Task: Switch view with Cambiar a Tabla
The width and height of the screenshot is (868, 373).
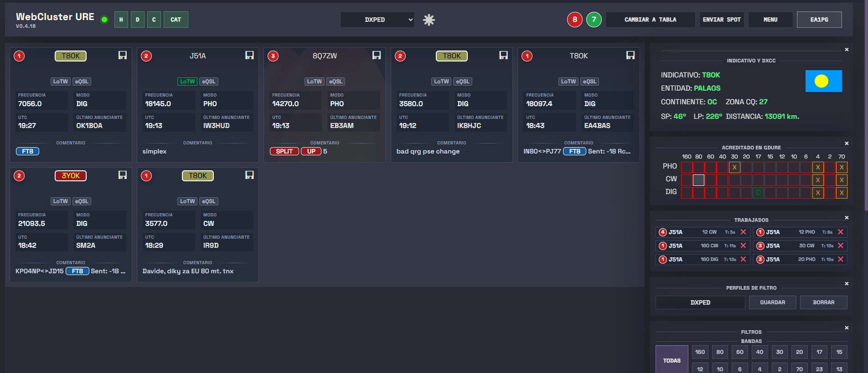Action: point(650,20)
